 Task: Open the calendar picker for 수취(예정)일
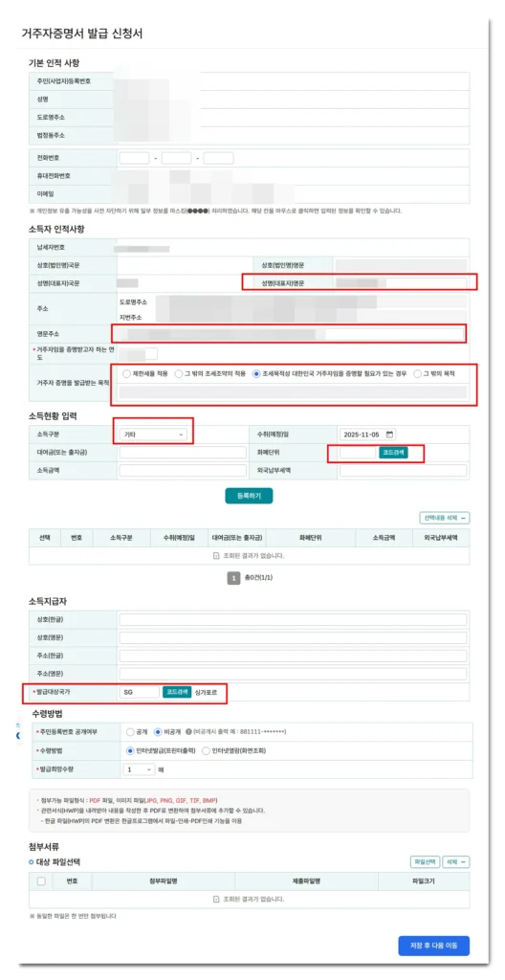pos(390,434)
